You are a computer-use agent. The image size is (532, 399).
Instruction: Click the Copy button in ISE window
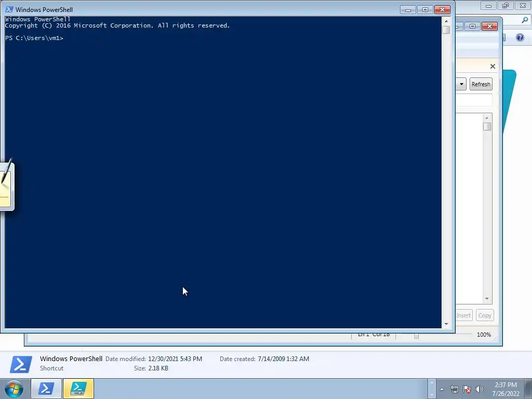click(485, 315)
